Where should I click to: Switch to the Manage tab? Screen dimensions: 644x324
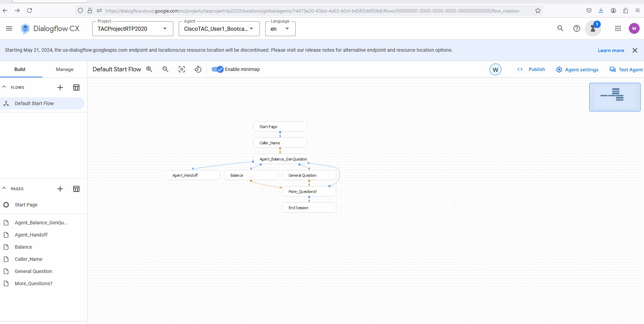click(65, 69)
